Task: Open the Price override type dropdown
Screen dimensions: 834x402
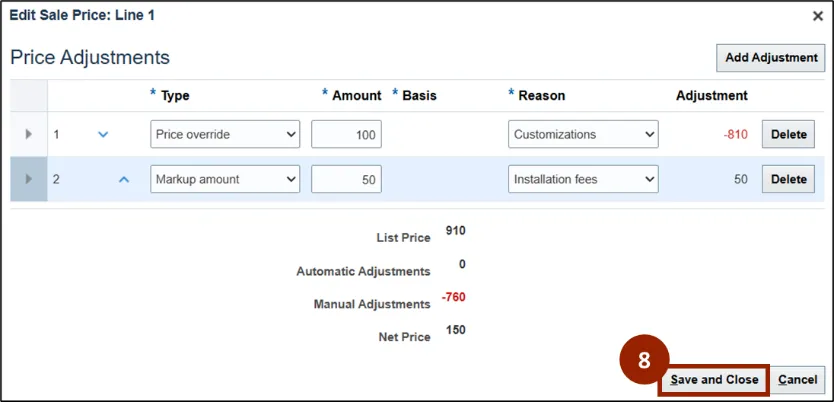Action: (225, 134)
